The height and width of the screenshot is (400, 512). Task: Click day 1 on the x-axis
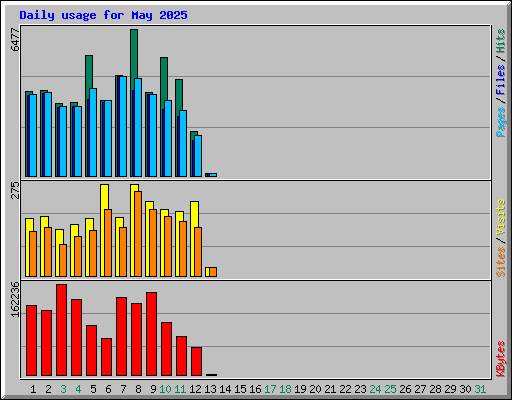(x=33, y=389)
